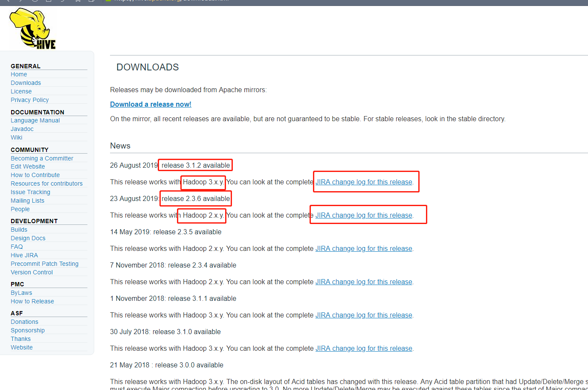Click the ASF sidebar heading

tap(17, 313)
